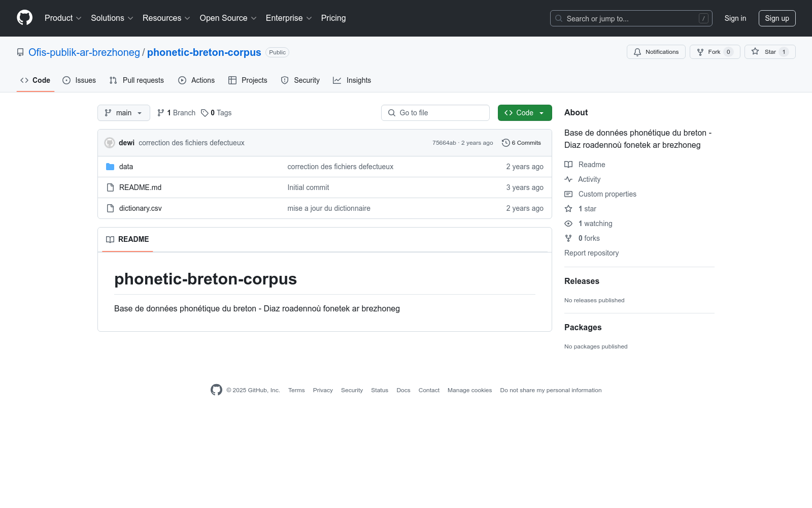This screenshot has height=508, width=812.
Task: Switch to the Issues tab
Action: pos(79,80)
